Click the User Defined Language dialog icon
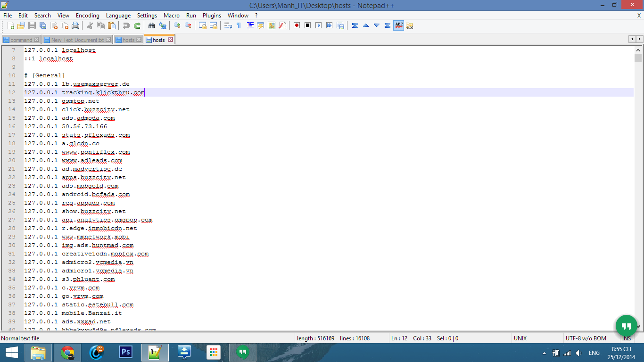 (261, 25)
